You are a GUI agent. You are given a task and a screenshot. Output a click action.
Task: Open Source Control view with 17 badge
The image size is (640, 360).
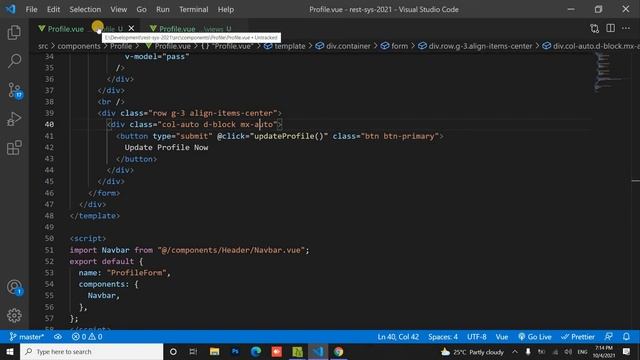[15, 91]
